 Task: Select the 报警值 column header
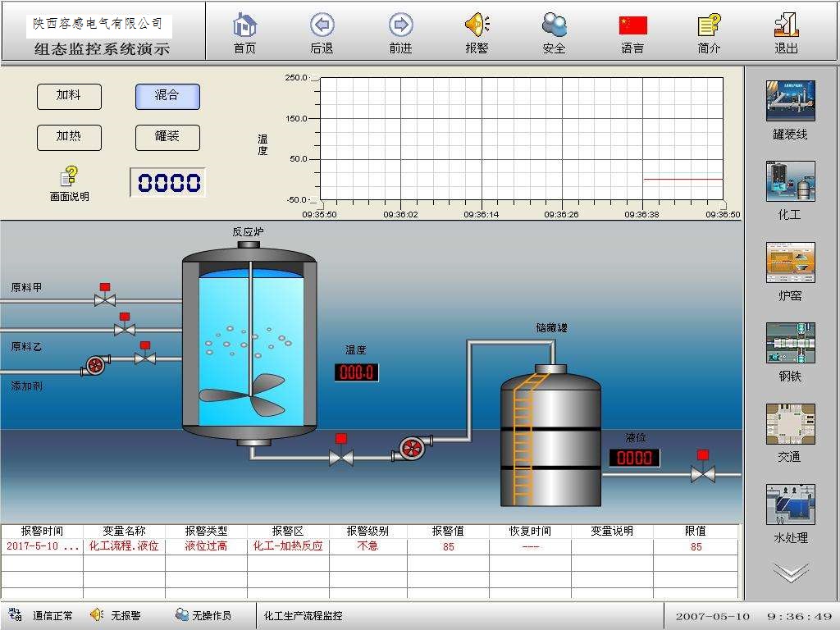coord(449,531)
